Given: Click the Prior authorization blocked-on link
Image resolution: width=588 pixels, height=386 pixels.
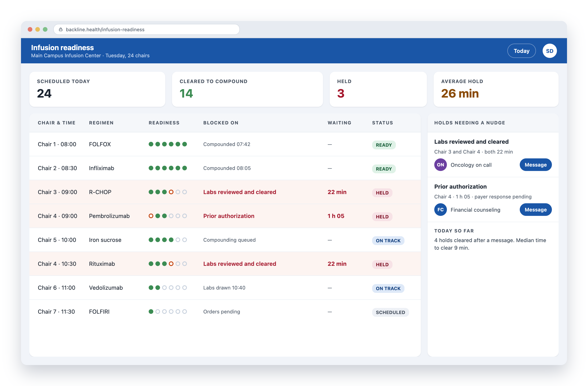Looking at the screenshot, I should pyautogui.click(x=228, y=216).
